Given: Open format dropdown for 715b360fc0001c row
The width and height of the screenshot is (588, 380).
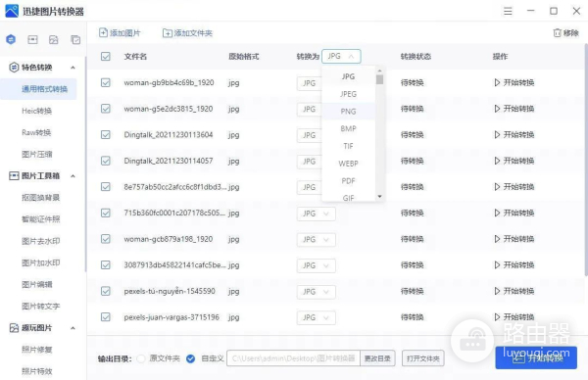Looking at the screenshot, I should click(317, 214).
